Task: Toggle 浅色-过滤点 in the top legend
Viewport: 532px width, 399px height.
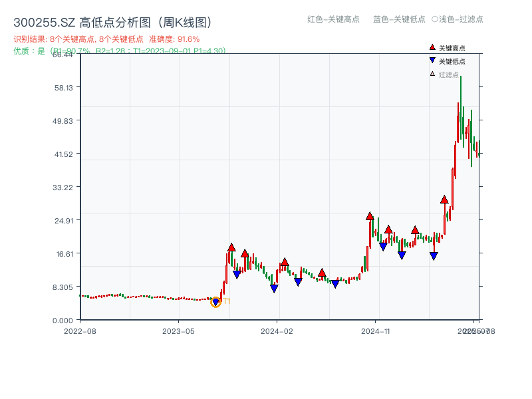Action: tap(458, 19)
